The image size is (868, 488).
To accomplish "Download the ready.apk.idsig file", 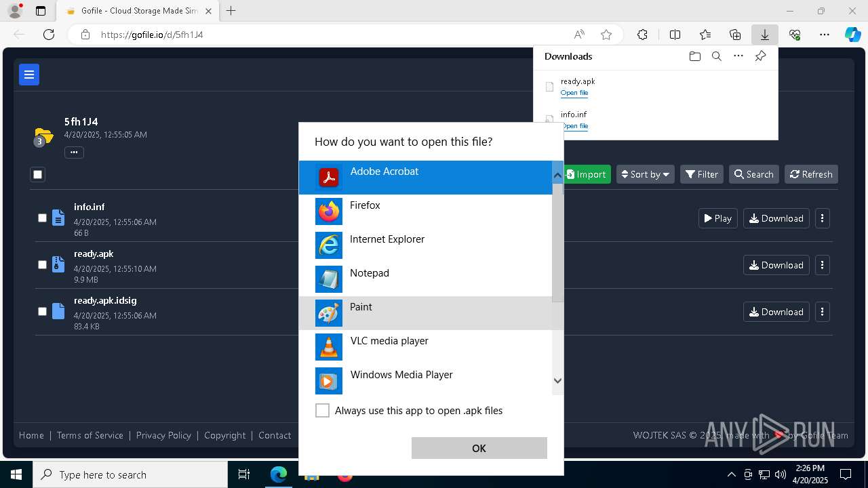I will 776,312.
